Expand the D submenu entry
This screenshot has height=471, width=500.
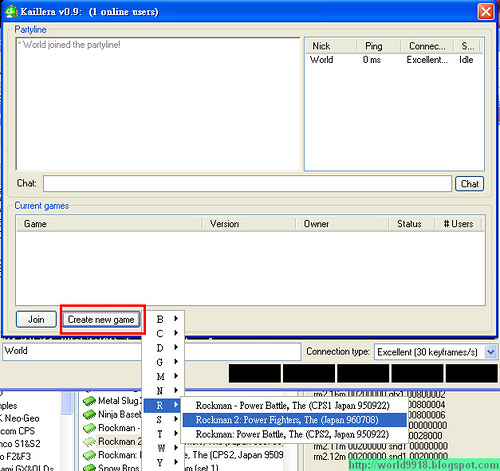[163, 348]
